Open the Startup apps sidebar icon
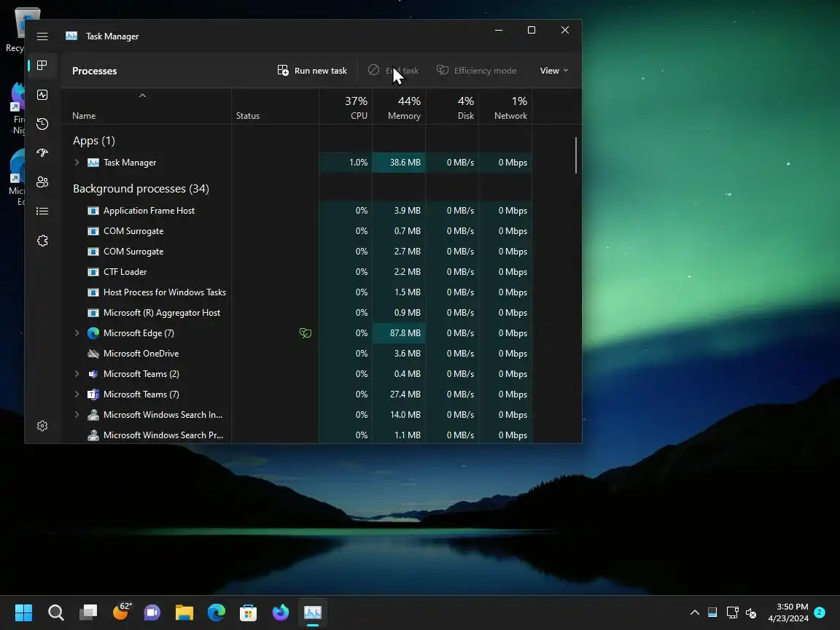 [x=42, y=152]
